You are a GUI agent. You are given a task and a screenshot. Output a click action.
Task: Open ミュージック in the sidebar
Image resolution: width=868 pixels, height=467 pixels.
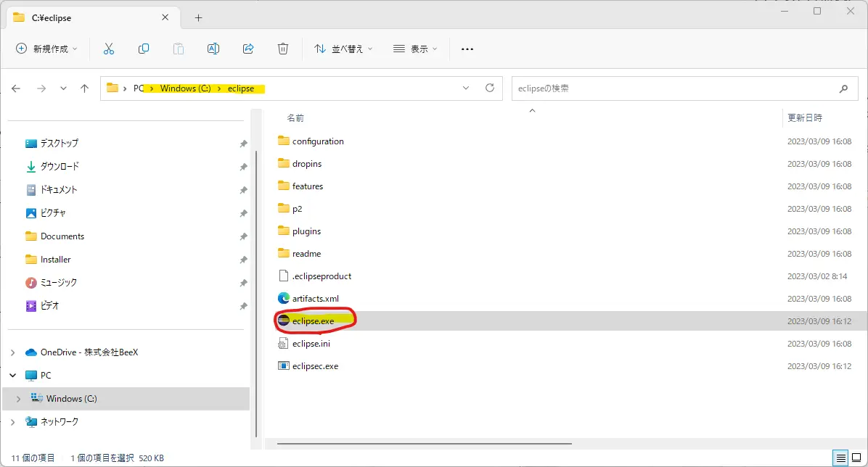coord(59,283)
